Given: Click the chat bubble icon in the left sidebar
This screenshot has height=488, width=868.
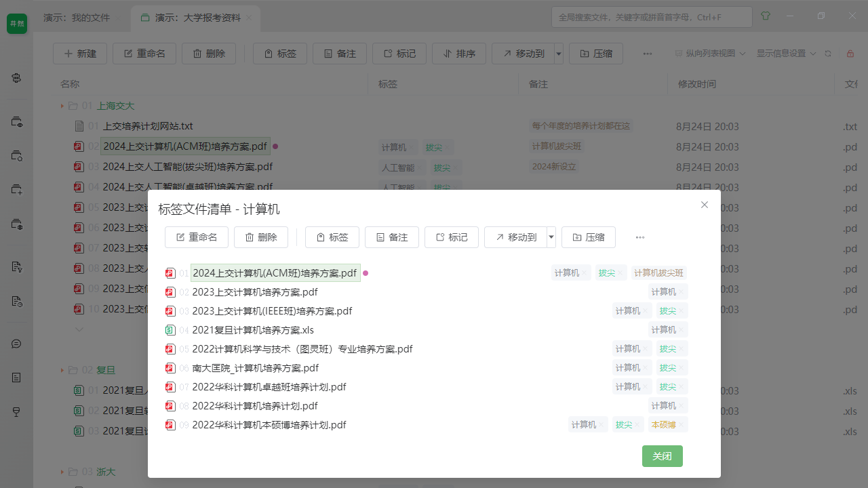Looking at the screenshot, I should tap(16, 344).
